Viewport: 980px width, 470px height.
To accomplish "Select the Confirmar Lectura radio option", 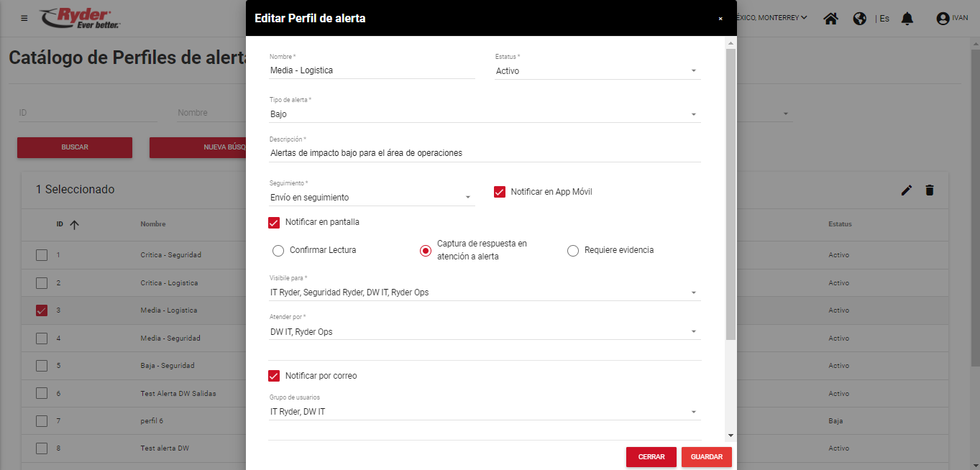I will [x=278, y=251].
